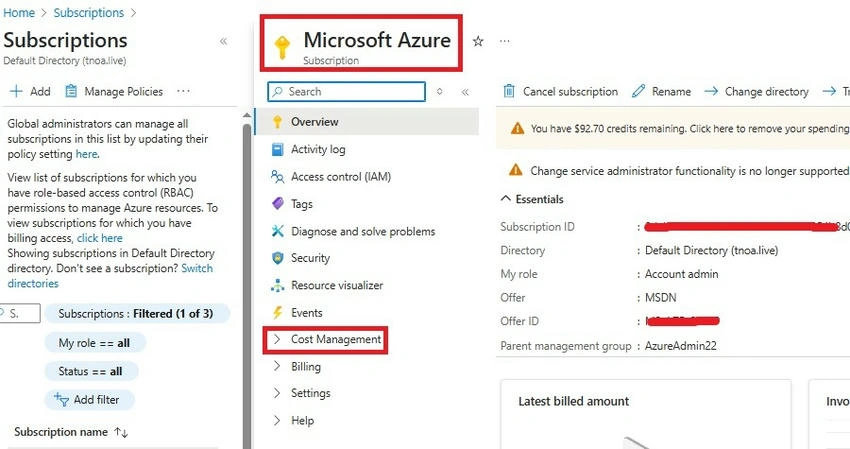Image resolution: width=850 pixels, height=449 pixels.
Task: Click the Manage Policies clipboard icon
Action: [71, 91]
